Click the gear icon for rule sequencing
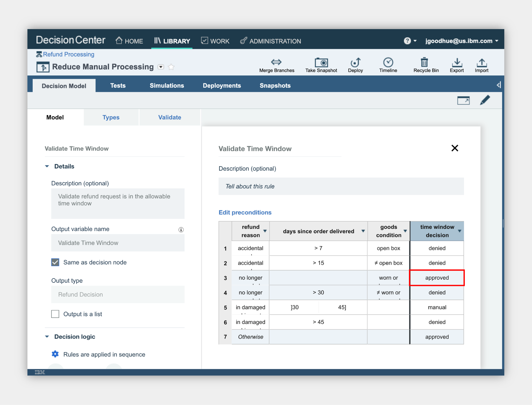This screenshot has width=532, height=405. tap(55, 354)
